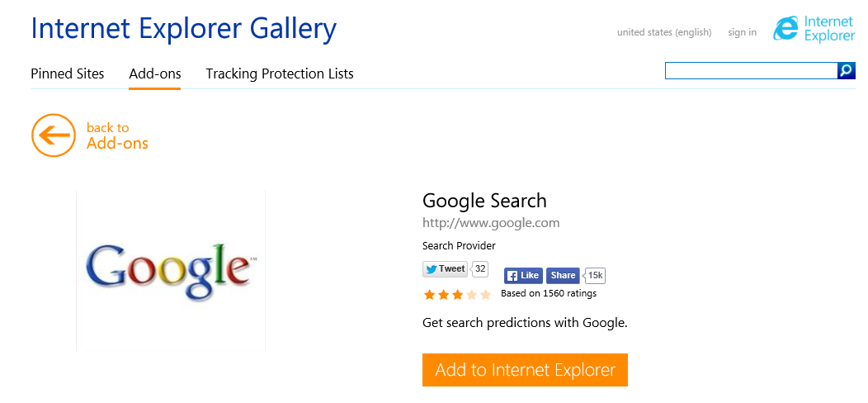
Task: Select the first orange rating star
Action: point(429,294)
